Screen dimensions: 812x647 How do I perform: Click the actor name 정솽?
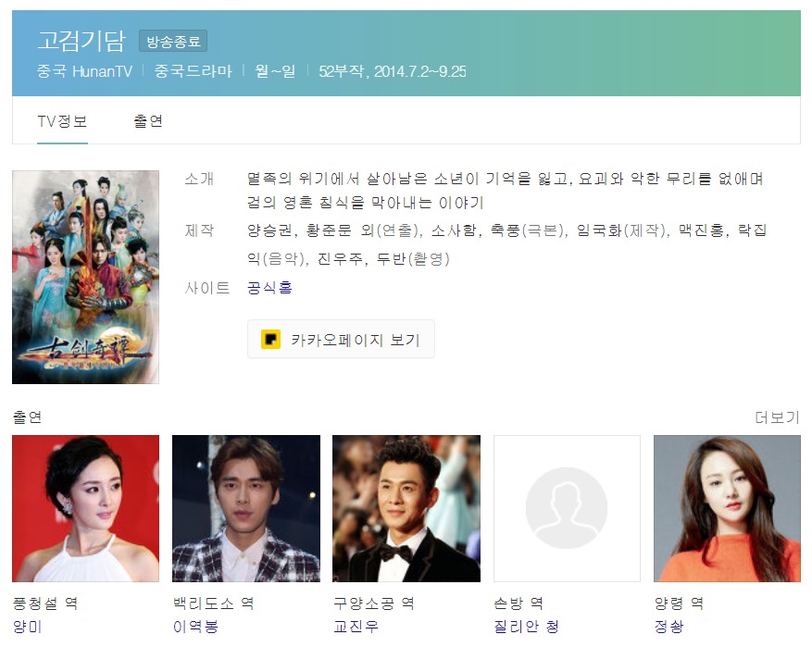tap(668, 627)
